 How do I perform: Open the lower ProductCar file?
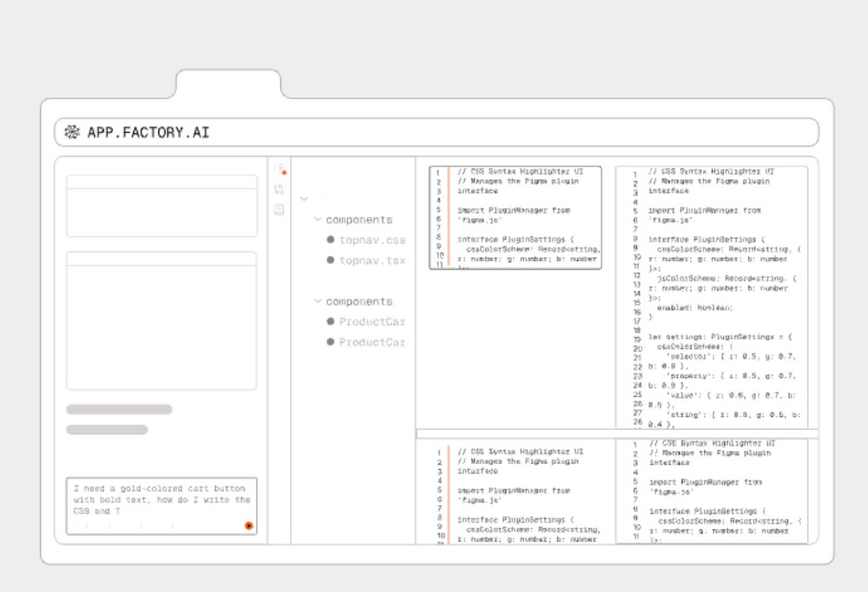(372, 342)
